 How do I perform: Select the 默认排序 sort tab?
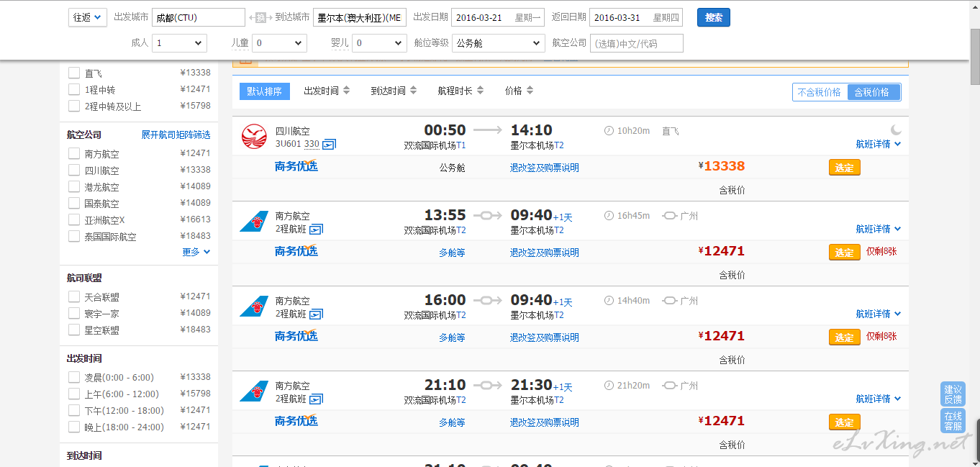pyautogui.click(x=265, y=91)
